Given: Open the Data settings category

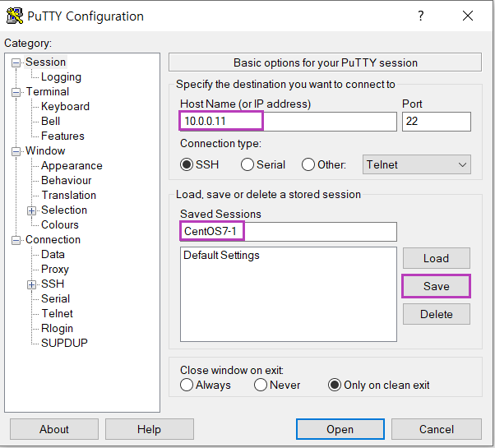Looking at the screenshot, I should (53, 255).
